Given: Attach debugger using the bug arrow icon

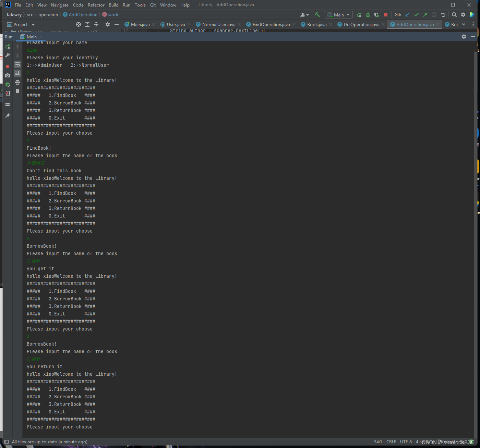Looking at the screenshot, I should (8, 84).
